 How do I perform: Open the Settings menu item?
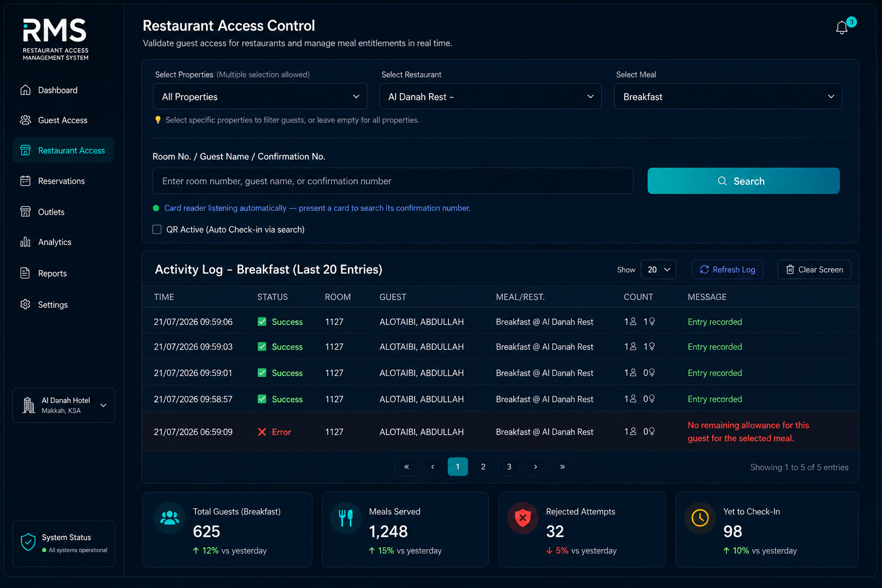click(x=63, y=304)
